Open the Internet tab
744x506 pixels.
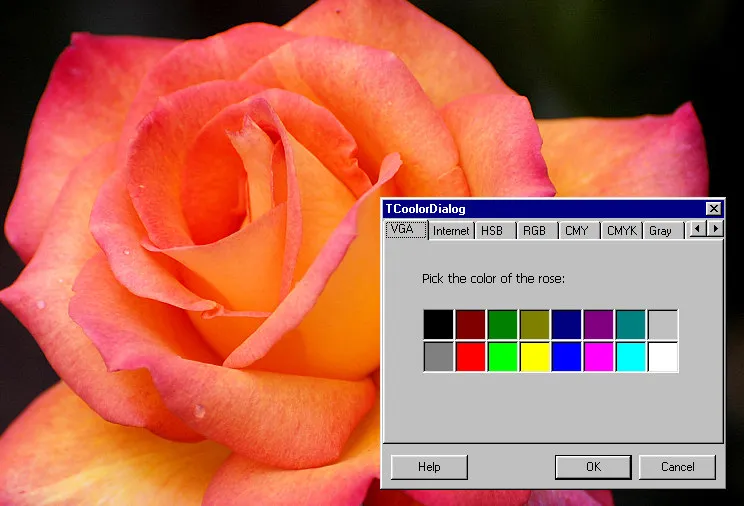pyautogui.click(x=451, y=231)
